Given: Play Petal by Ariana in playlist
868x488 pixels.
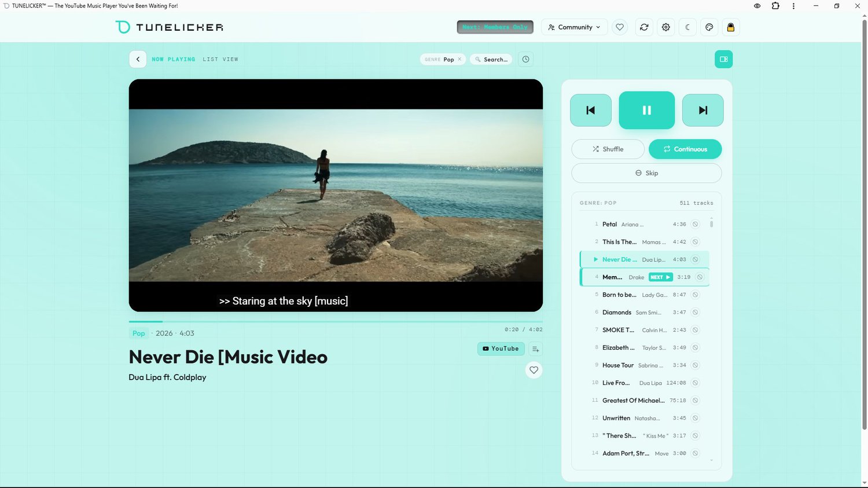Looking at the screenshot, I should pyautogui.click(x=643, y=224).
